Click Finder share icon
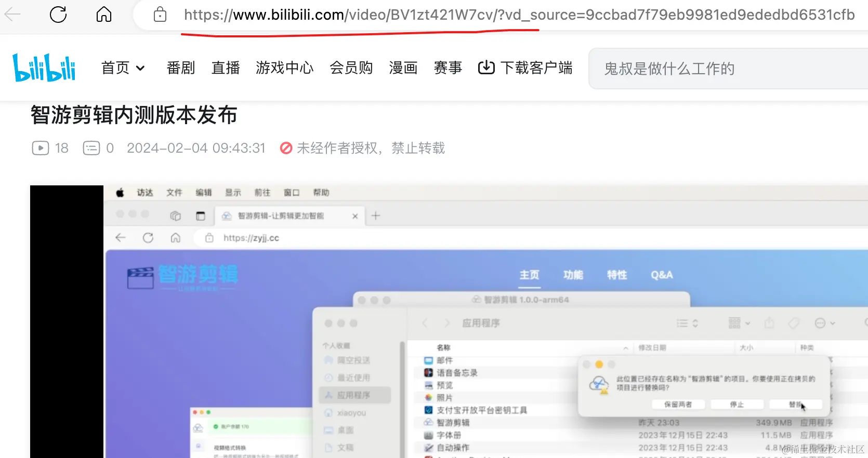This screenshot has height=458, width=868. [x=769, y=323]
